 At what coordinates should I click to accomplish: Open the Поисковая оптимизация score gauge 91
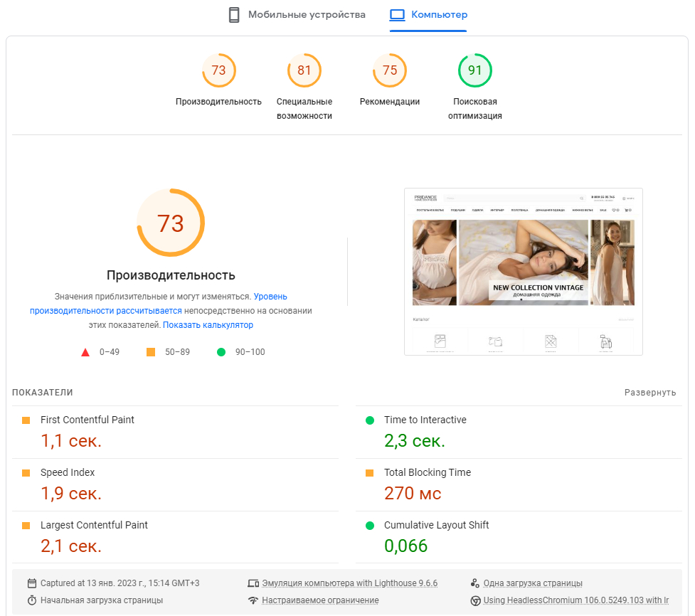474,70
